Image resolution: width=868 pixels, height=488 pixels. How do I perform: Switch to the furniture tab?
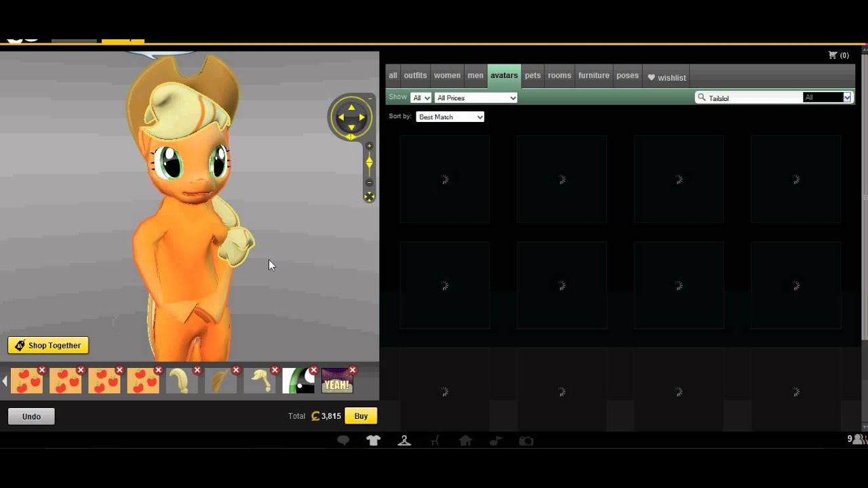[594, 76]
